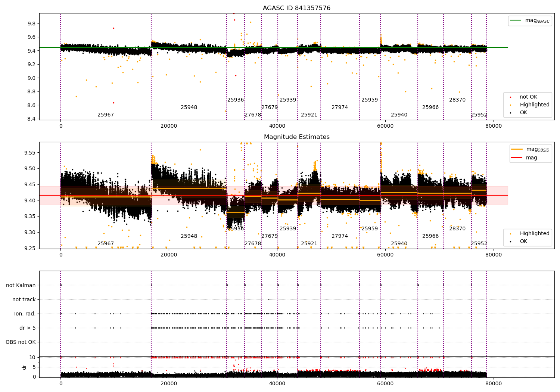Click obsid 28370 in Magnitude Estimates plot
The width and height of the screenshot is (560, 392).
457,229
